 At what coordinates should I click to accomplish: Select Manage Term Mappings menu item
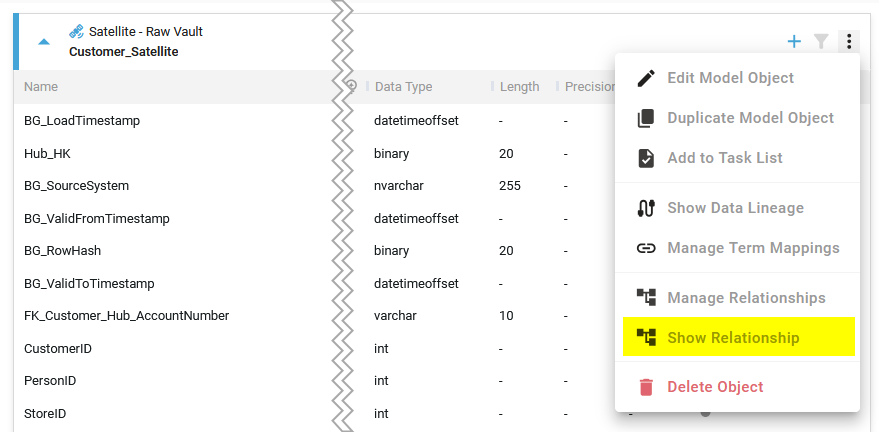tap(753, 248)
